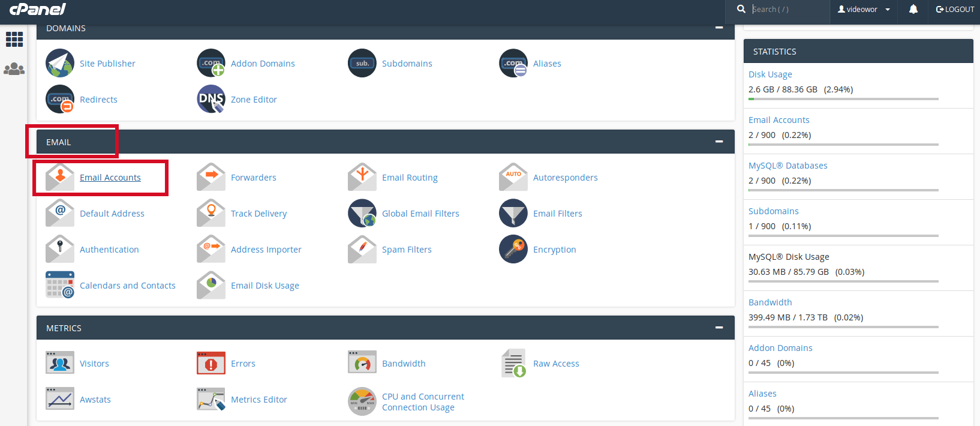Click the Email header title
This screenshot has width=980, height=426.
click(x=59, y=142)
